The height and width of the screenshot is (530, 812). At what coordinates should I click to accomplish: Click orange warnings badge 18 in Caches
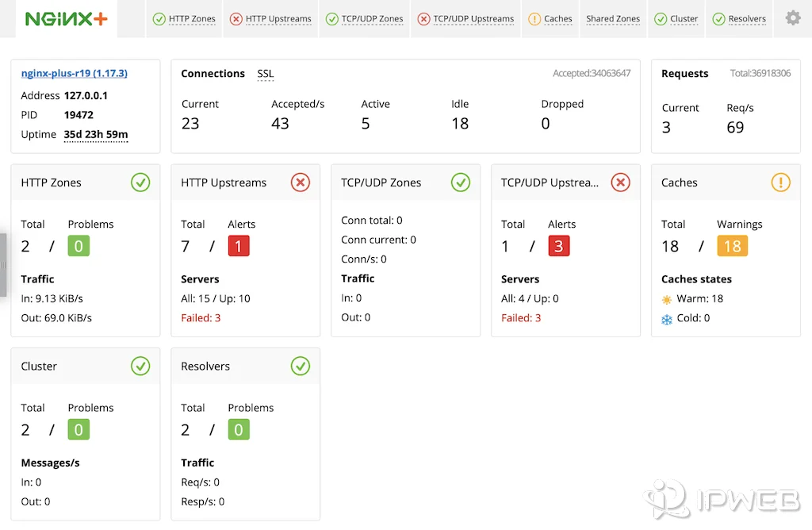pos(732,246)
